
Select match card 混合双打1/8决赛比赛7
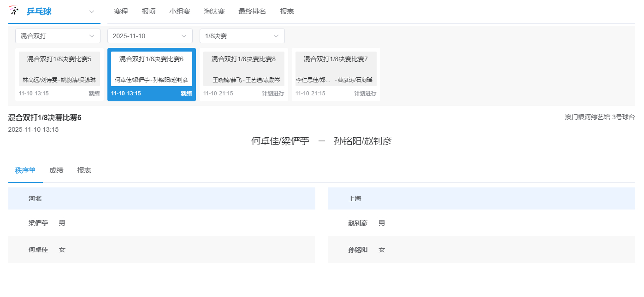coord(336,74)
